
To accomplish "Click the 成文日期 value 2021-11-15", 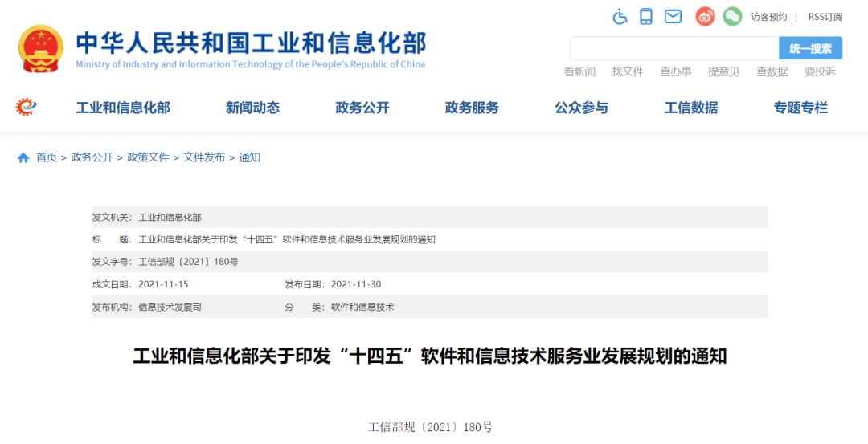I will [163, 285].
